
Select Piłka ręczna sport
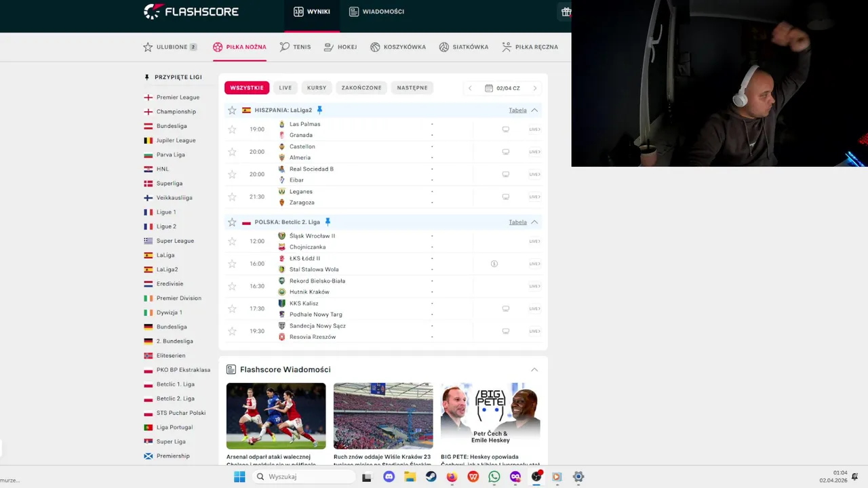[x=530, y=47]
